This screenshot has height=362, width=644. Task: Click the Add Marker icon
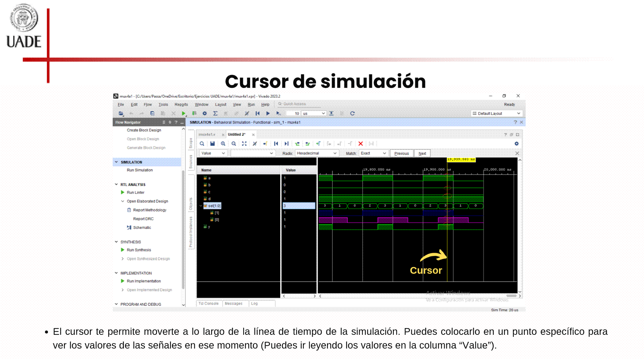click(x=318, y=144)
